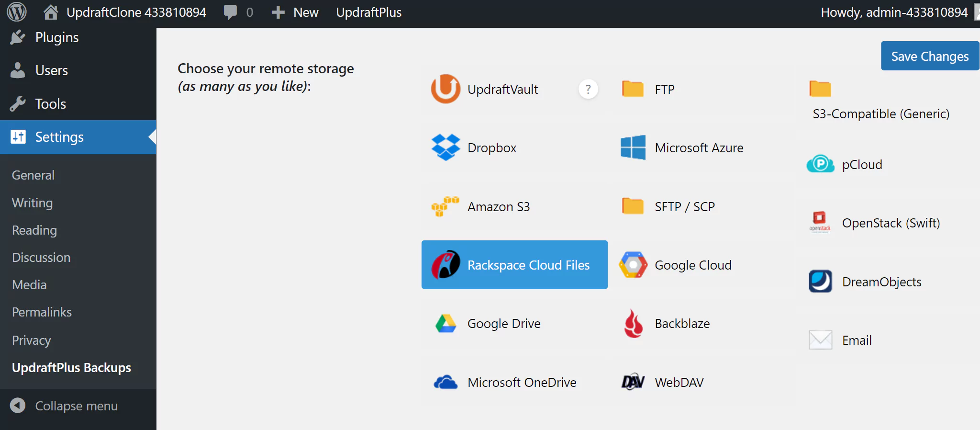Select the DreamObjects moon icon
980x430 pixels.
(x=820, y=282)
